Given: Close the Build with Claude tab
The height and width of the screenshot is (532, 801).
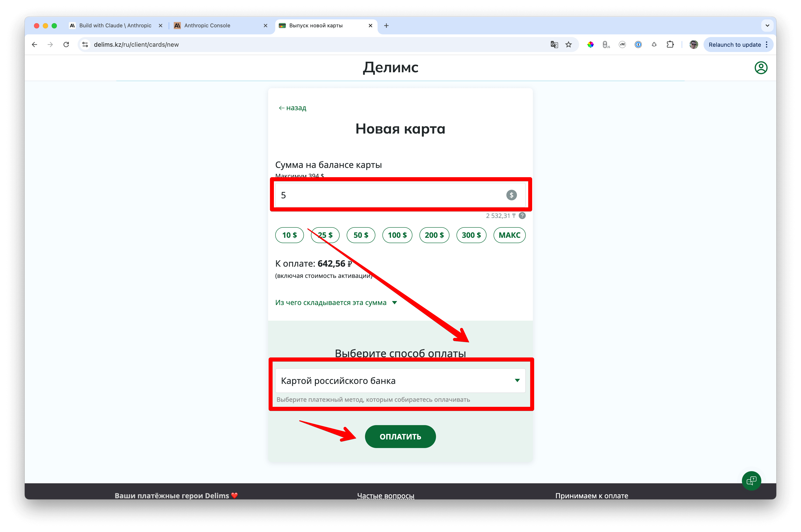Looking at the screenshot, I should [x=161, y=25].
